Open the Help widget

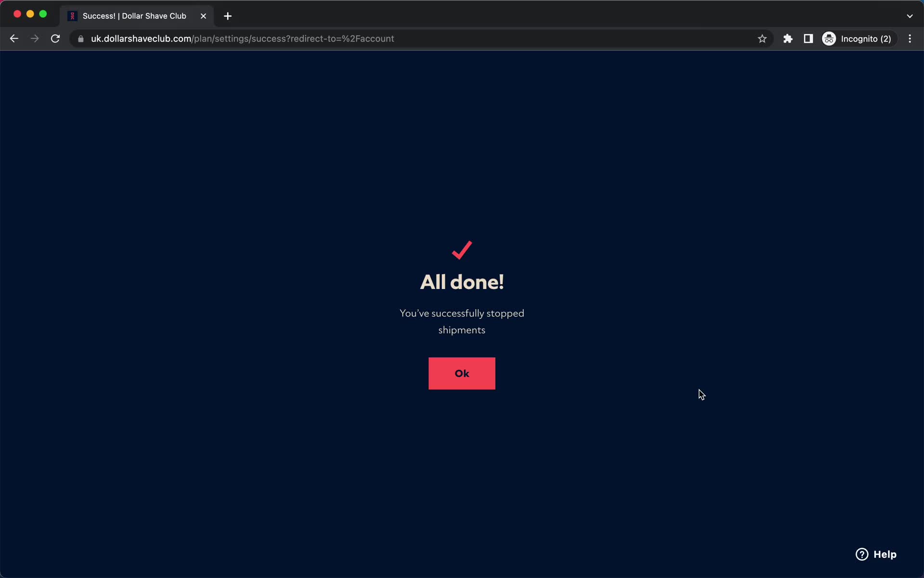[x=876, y=554]
